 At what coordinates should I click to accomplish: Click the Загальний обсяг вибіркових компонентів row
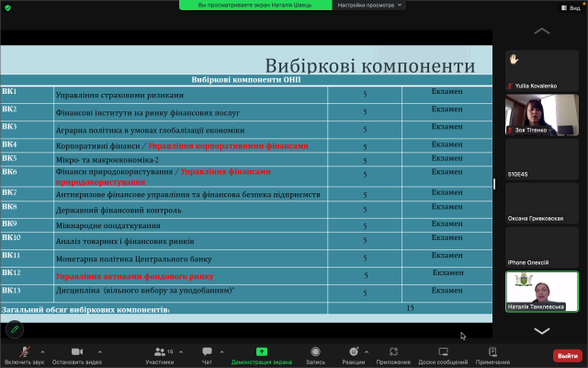246,308
